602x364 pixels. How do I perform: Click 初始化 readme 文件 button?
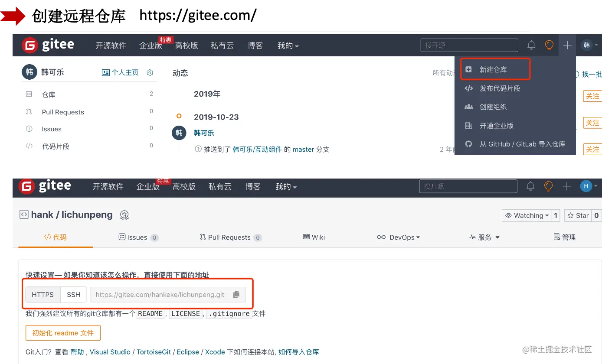[x=63, y=333]
